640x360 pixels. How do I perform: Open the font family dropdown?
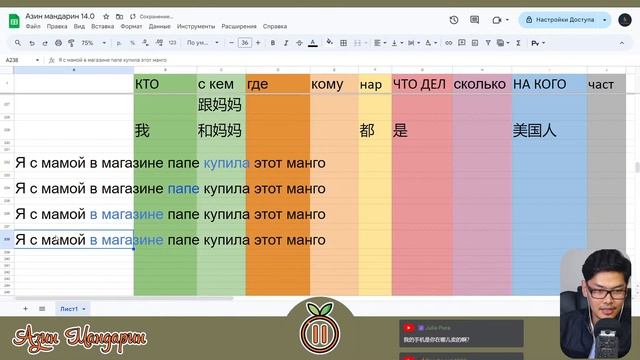[x=203, y=43]
